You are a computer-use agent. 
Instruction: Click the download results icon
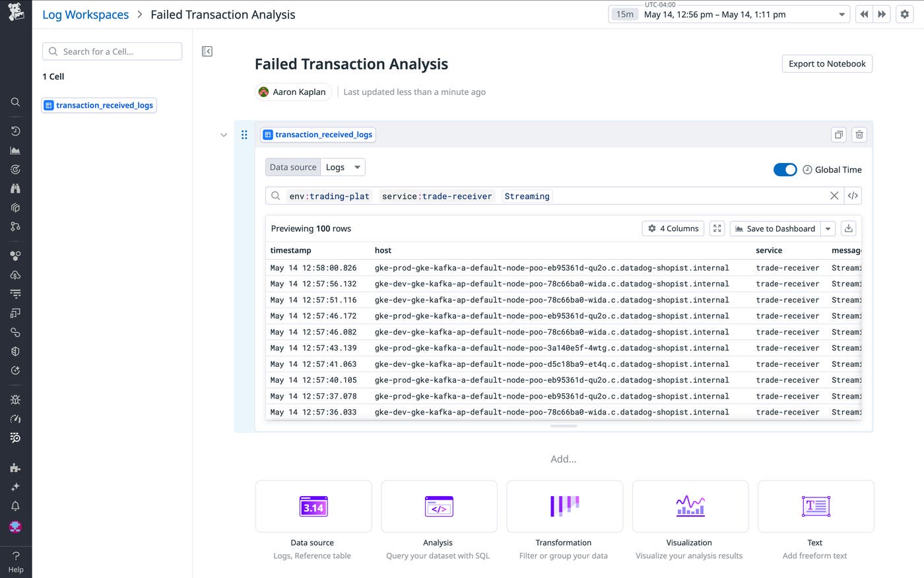click(x=849, y=228)
